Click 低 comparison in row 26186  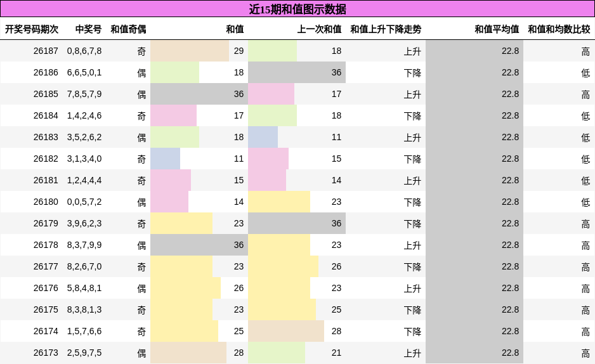pyautogui.click(x=586, y=73)
